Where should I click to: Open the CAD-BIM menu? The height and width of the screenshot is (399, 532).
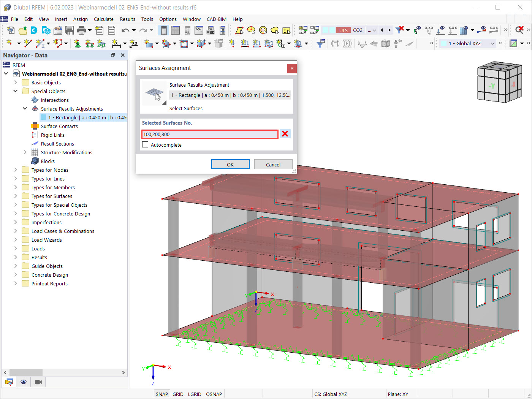coord(217,19)
